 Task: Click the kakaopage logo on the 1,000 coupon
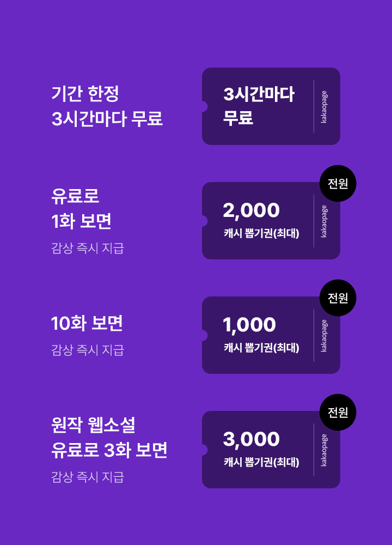pos(324,336)
